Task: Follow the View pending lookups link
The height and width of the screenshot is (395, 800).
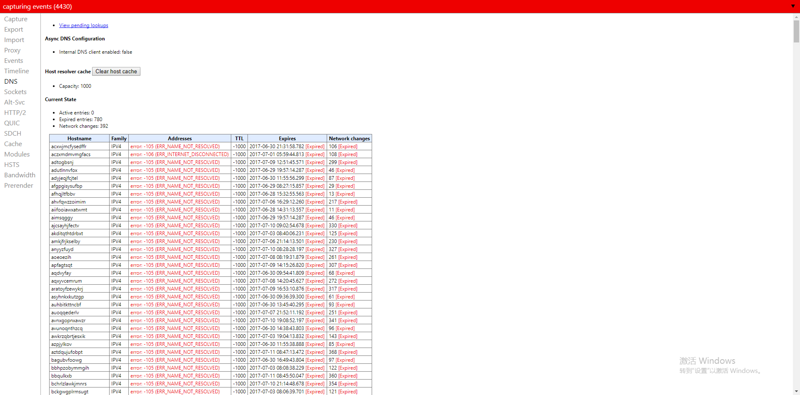Action: coord(83,25)
